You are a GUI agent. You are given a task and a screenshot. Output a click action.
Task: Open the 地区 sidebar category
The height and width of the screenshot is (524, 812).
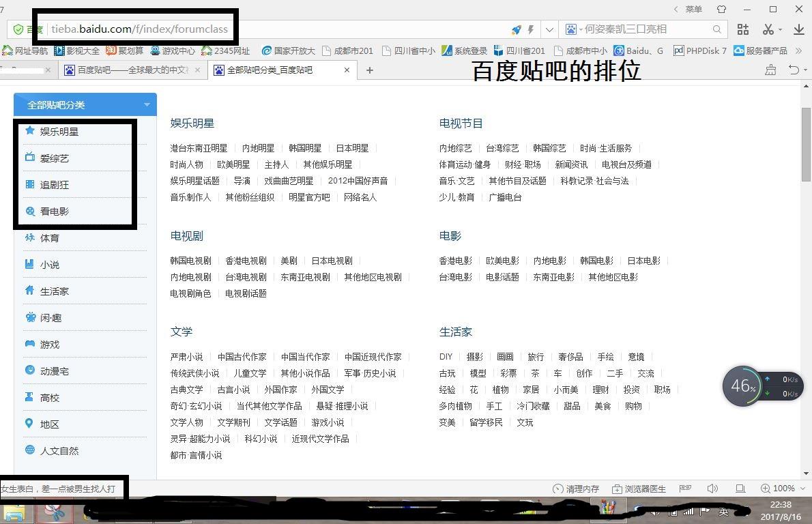tap(50, 424)
